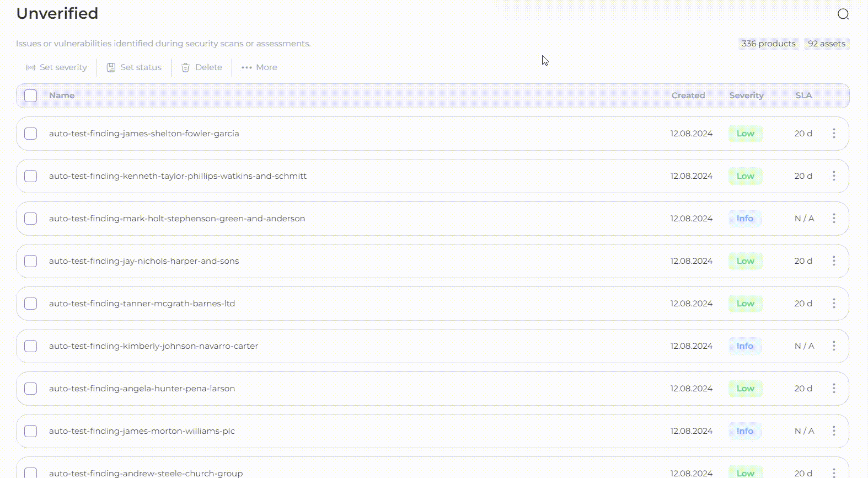Image resolution: width=868 pixels, height=478 pixels.
Task: Open kebab menu for jay-nichols-harper finding
Action: click(833, 261)
